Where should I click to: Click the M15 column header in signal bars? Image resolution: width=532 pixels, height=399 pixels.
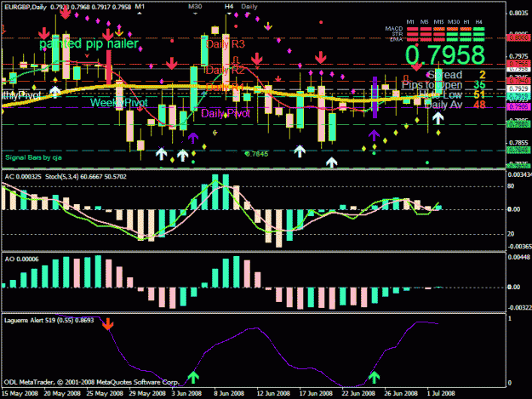[x=438, y=22]
